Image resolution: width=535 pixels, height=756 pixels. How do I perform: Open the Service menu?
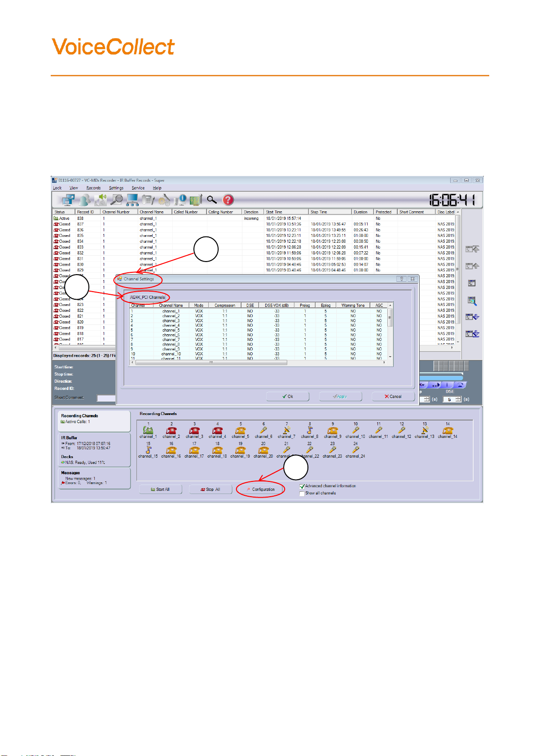pyautogui.click(x=138, y=188)
